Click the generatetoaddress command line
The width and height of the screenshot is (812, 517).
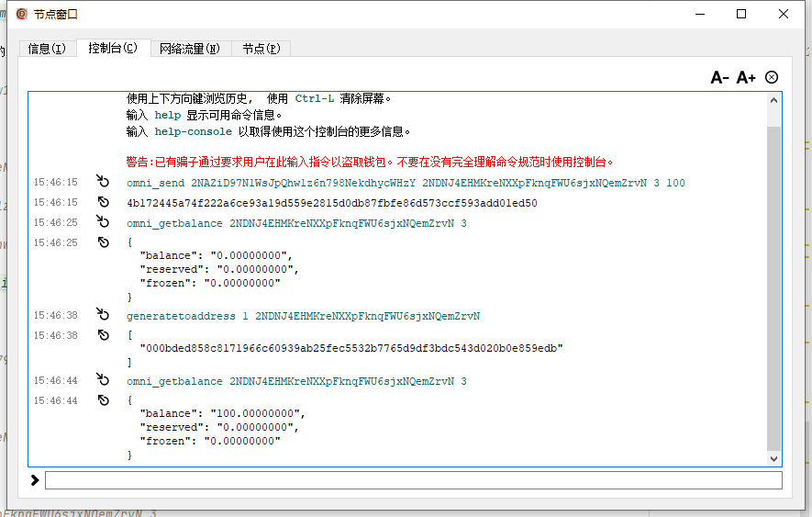303,316
